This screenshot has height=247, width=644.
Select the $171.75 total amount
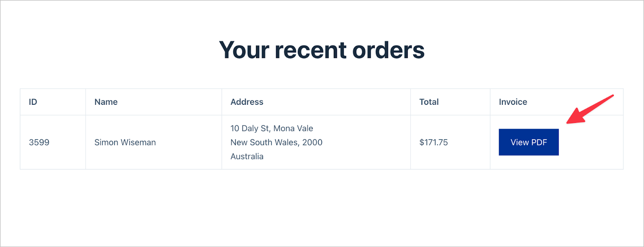[x=433, y=142]
